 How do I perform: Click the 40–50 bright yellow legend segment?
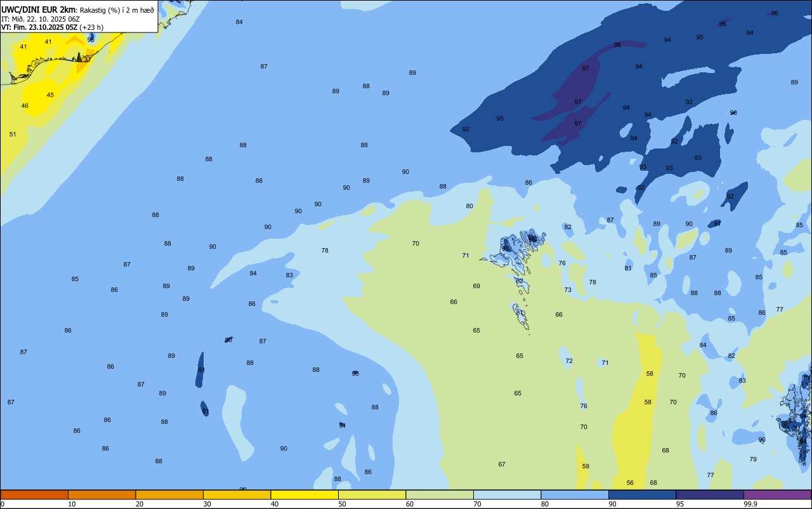304,494
